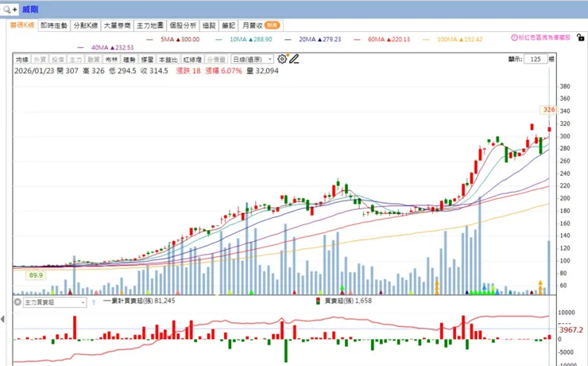The width and height of the screenshot is (588, 366).
Task: Switch to the 分點K線 tab
Action: 86,25
